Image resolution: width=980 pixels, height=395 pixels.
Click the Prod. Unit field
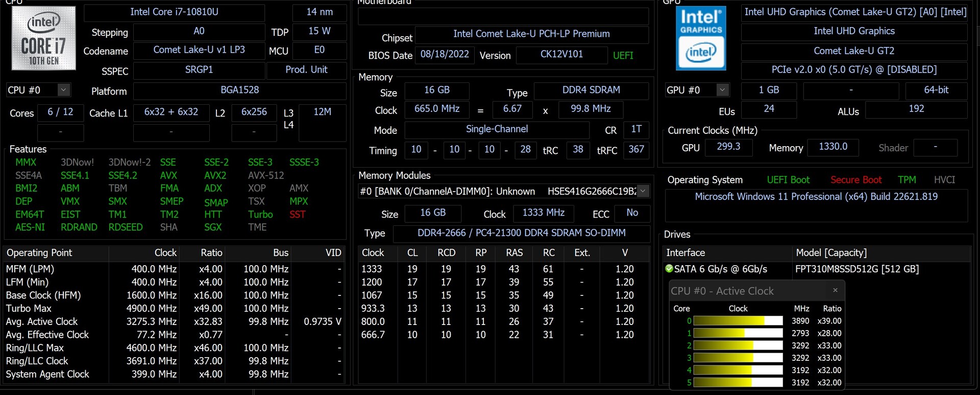point(306,70)
